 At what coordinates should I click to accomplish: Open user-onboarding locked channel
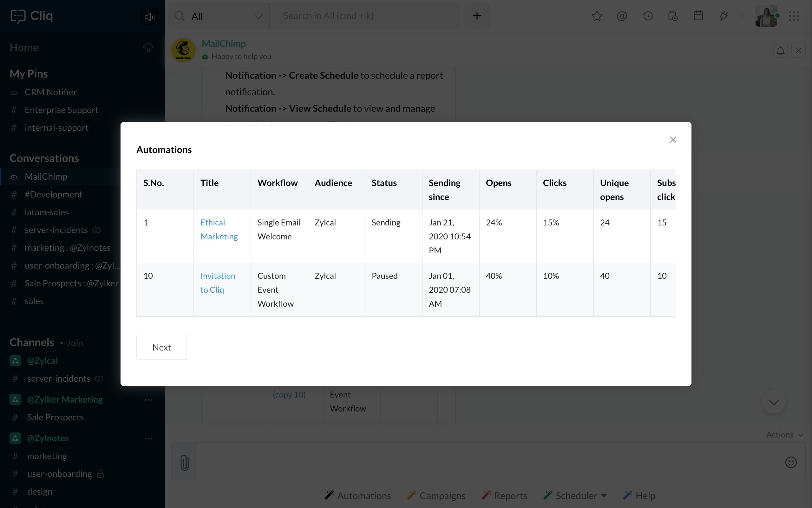click(59, 474)
